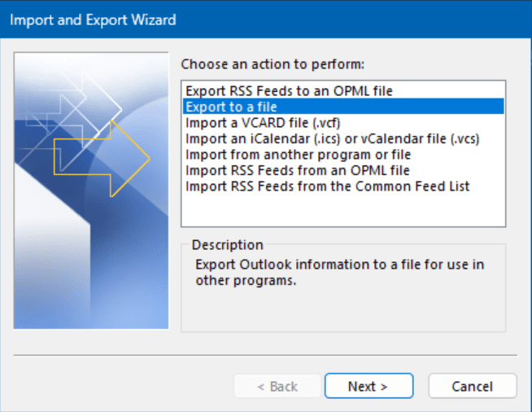Viewport: 532px width, 412px height.
Task: Click the Description group box heading
Action: coord(227,244)
